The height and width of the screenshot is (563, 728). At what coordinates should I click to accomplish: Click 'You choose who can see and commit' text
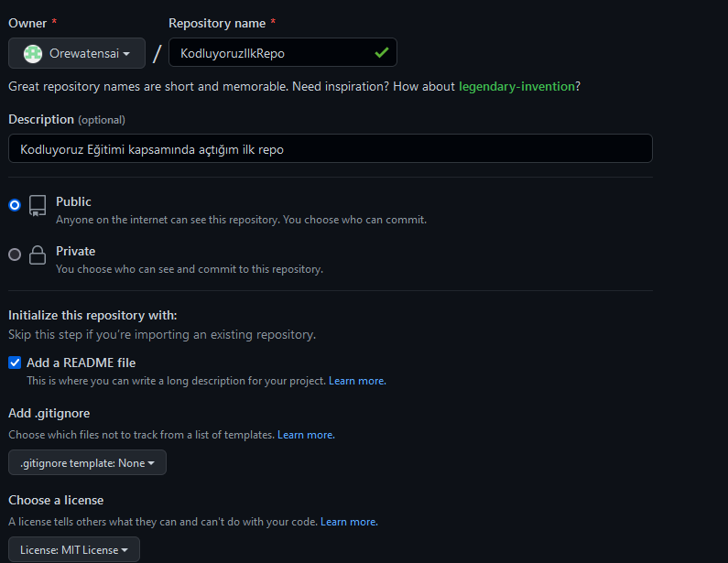click(x=190, y=269)
